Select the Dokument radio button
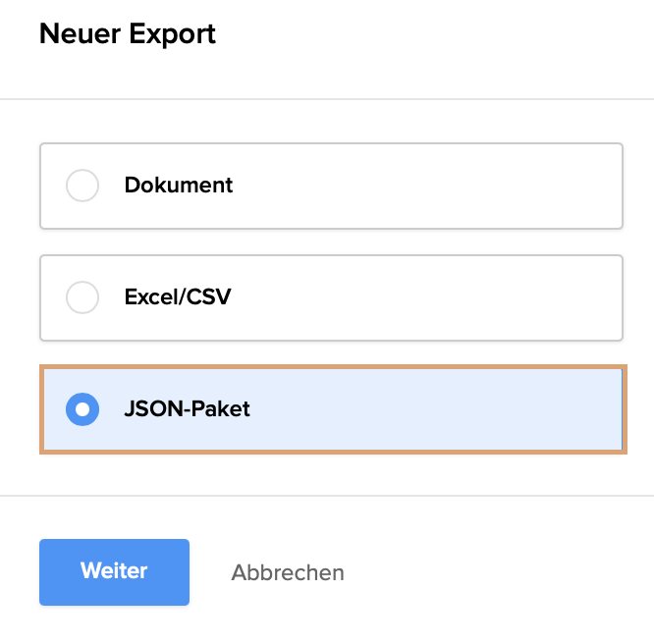654x644 pixels. click(82, 186)
